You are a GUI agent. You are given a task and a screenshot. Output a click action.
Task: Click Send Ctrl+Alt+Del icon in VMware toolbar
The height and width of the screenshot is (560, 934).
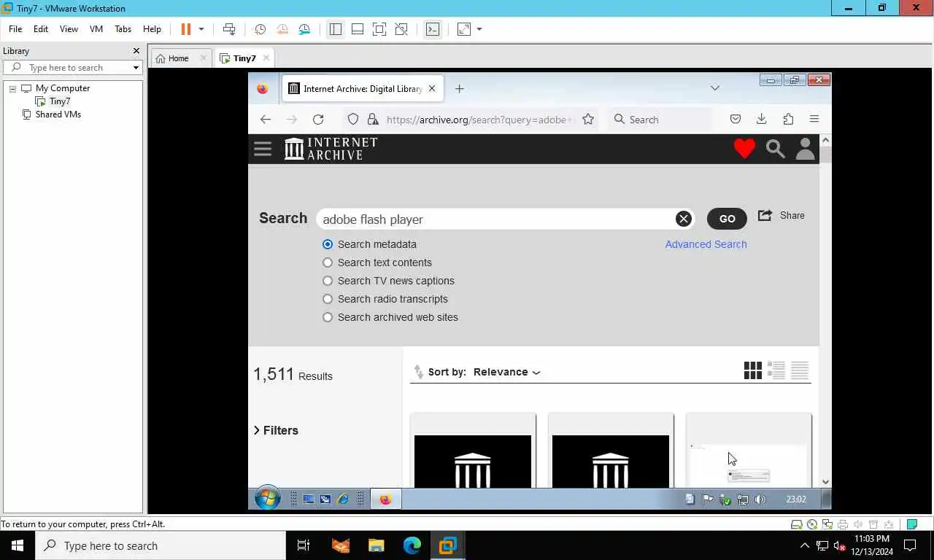click(229, 29)
